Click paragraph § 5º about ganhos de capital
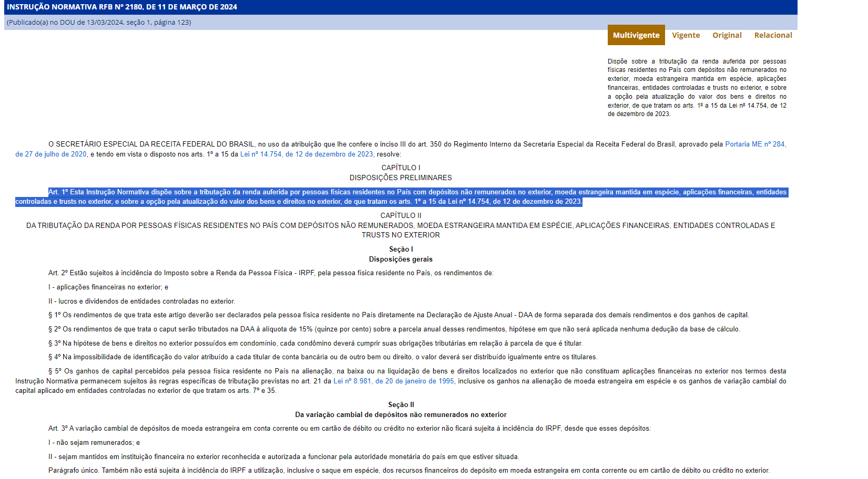The width and height of the screenshot is (868, 479). (401, 381)
